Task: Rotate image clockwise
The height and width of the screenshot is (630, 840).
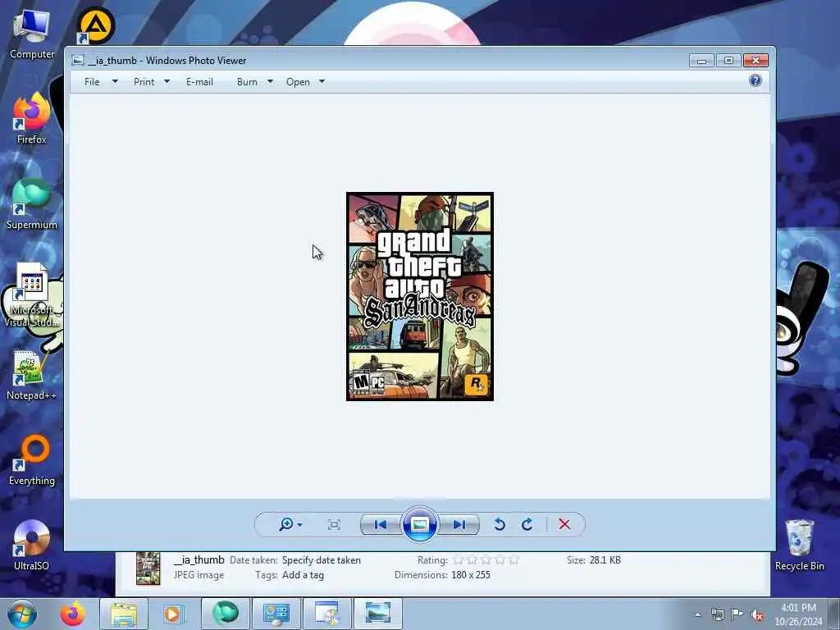Action: [x=527, y=524]
